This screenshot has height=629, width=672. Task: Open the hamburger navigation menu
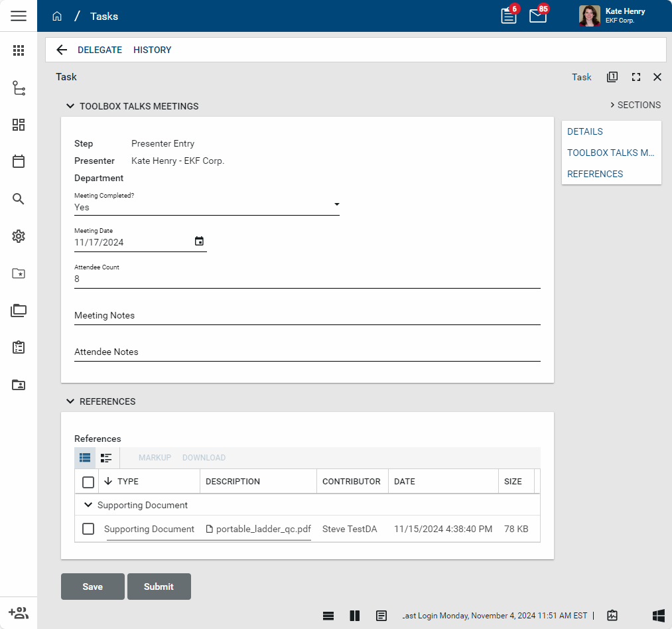pos(19,16)
